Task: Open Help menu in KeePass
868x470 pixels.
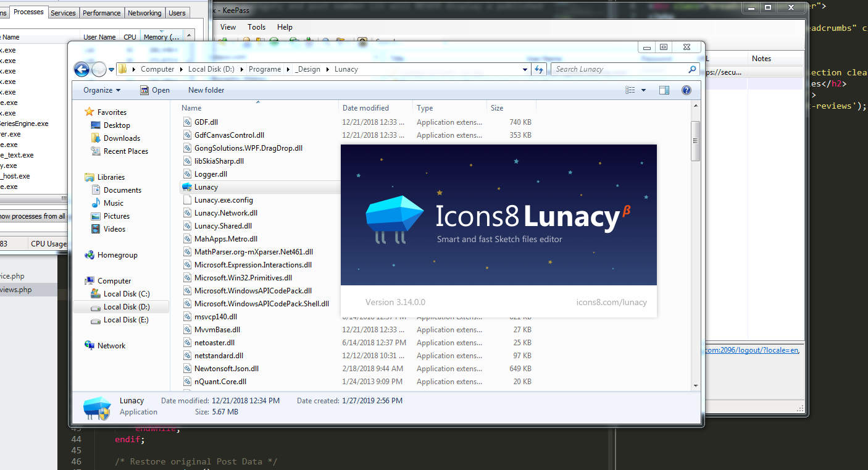Action: point(285,27)
